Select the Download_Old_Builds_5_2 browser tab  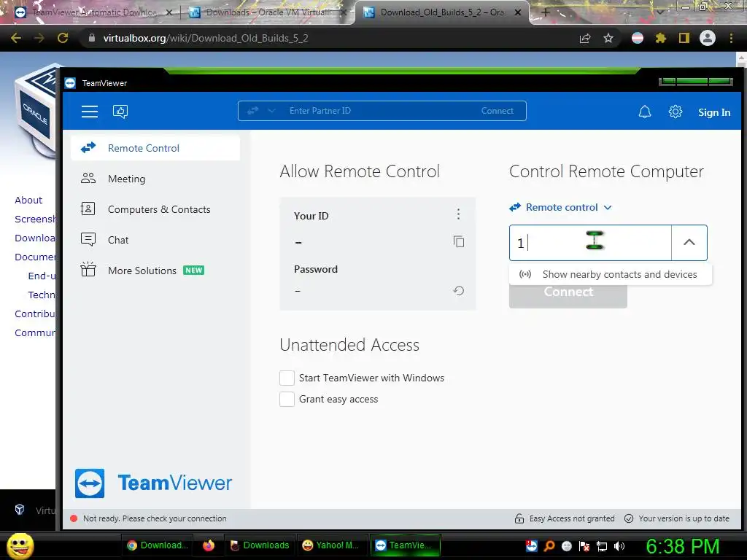point(442,12)
